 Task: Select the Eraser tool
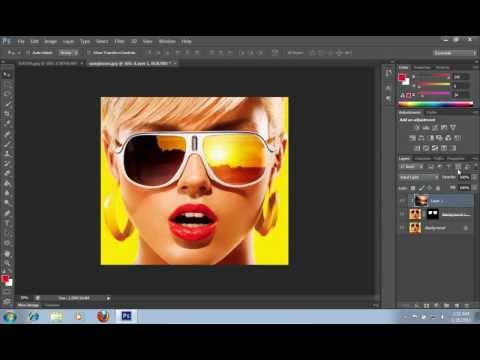[x=7, y=173]
